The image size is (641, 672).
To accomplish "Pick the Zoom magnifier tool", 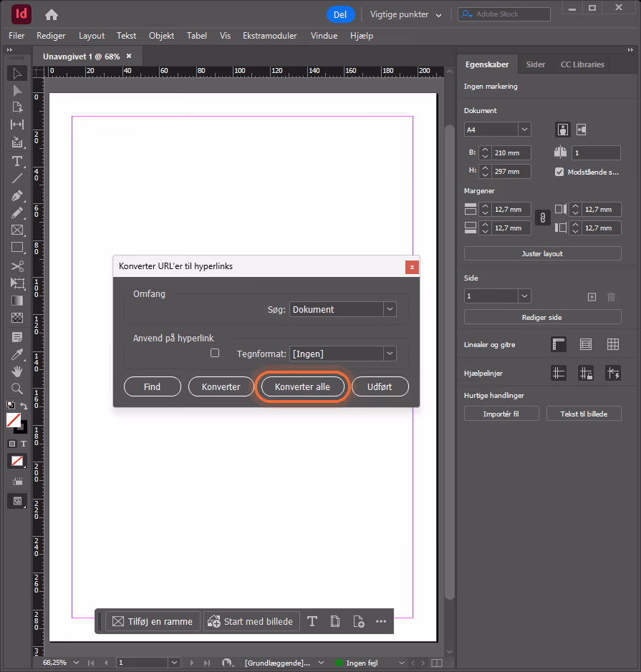I will pos(17,389).
